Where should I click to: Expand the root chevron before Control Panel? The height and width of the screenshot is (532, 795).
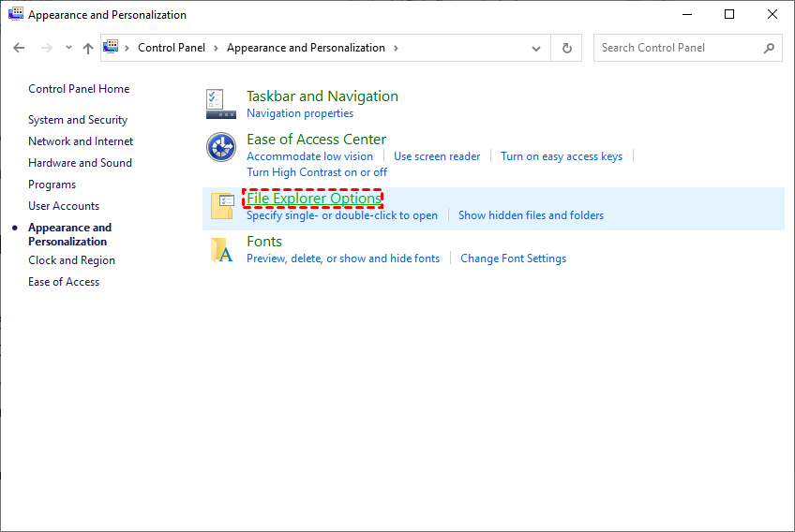click(127, 48)
